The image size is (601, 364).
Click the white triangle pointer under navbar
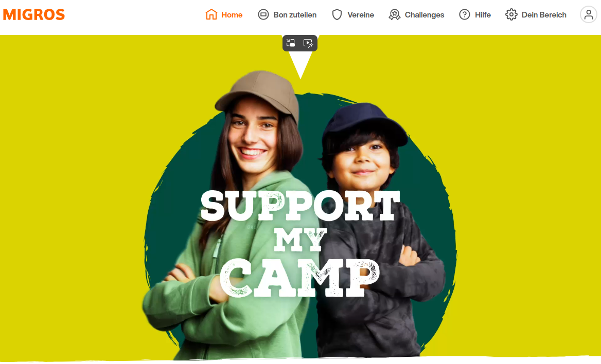(300, 65)
